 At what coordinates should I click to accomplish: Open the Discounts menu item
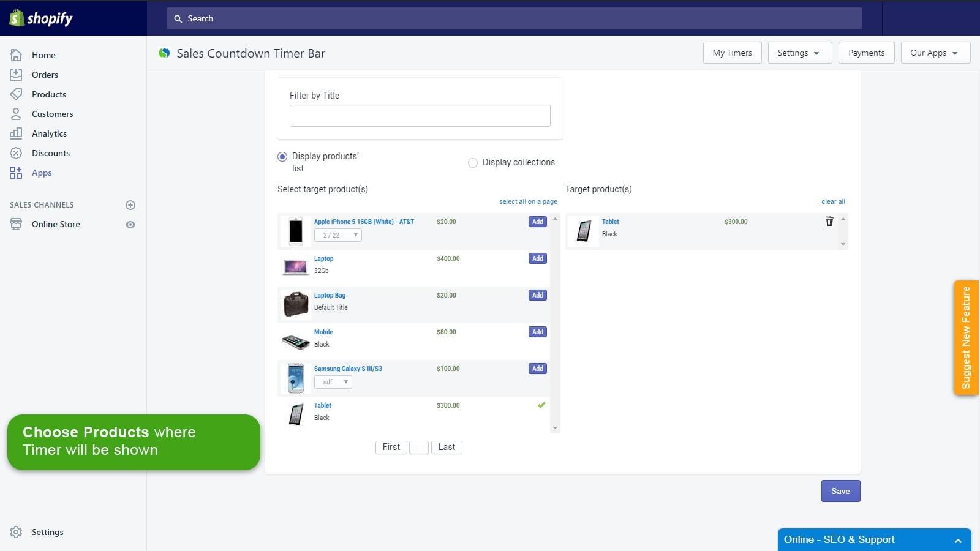pyautogui.click(x=51, y=153)
